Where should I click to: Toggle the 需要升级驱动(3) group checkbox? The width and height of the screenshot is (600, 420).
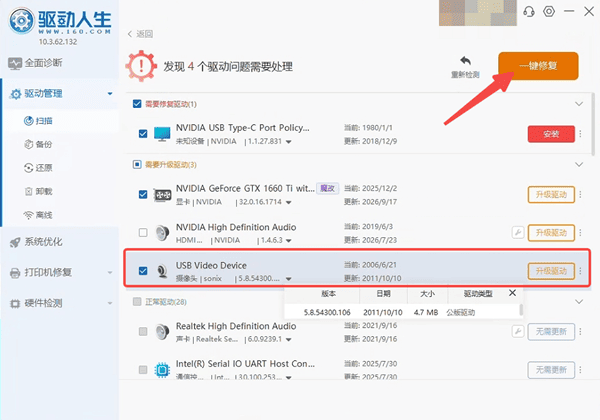pos(137,164)
